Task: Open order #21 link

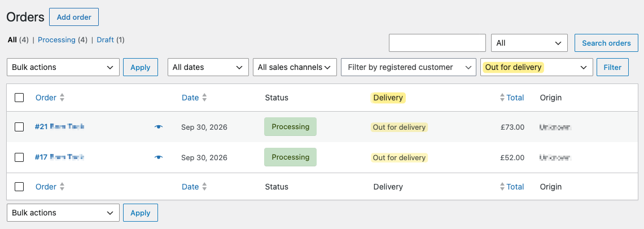Action: (x=60, y=127)
